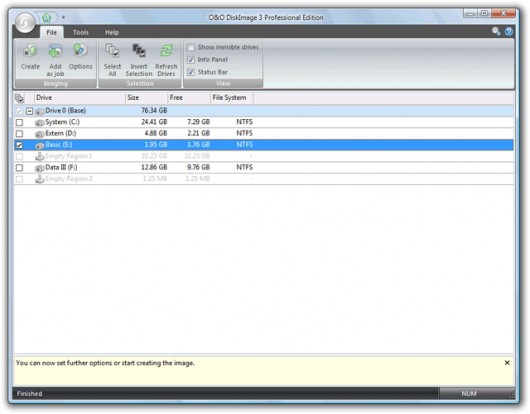Click the 7.29 GB free value

click(x=198, y=122)
